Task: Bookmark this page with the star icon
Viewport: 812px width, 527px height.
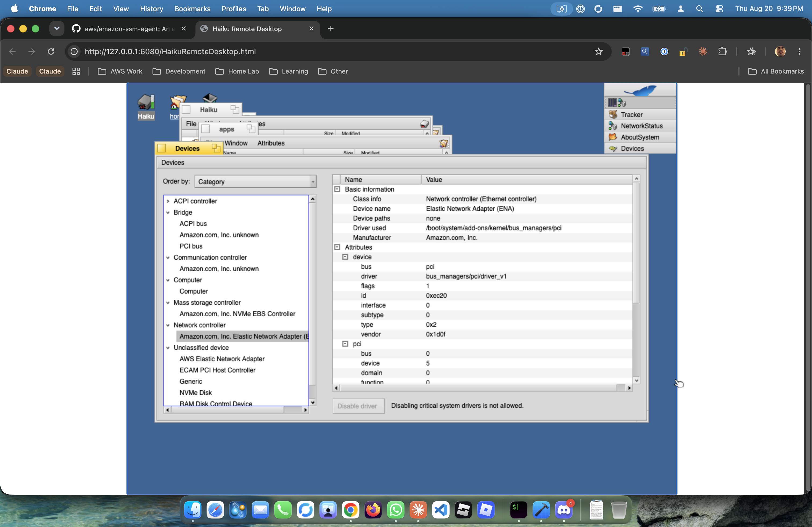Action: pos(599,52)
